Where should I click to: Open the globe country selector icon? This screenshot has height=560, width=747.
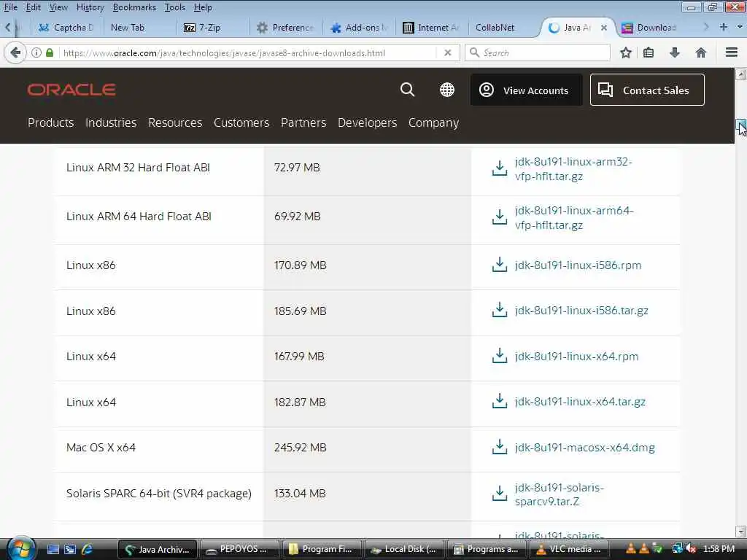coord(447,90)
